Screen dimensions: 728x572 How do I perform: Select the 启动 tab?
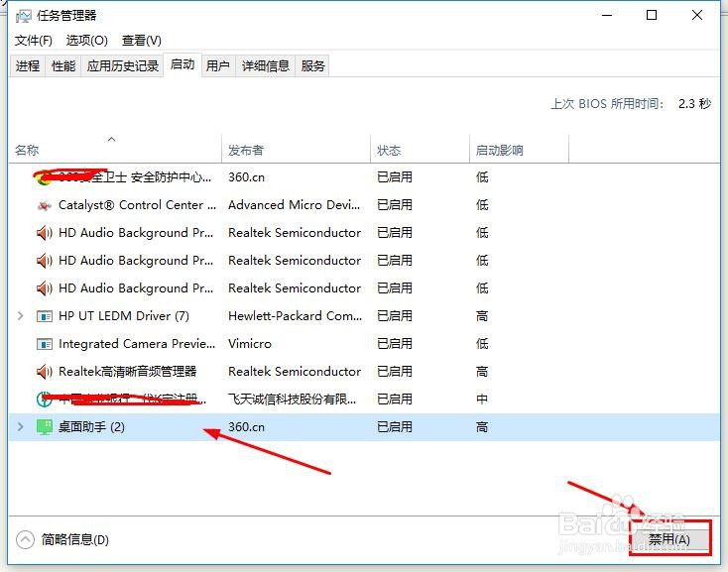coord(182,64)
